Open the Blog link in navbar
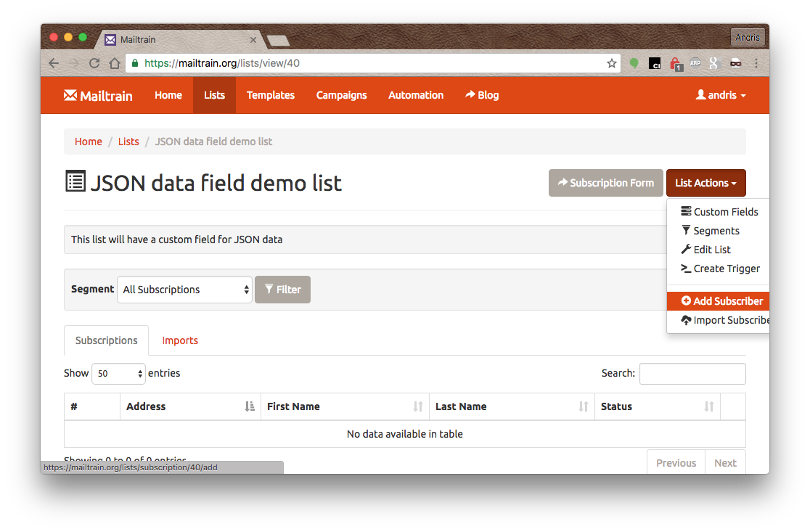This screenshot has height=532, width=810. (481, 95)
